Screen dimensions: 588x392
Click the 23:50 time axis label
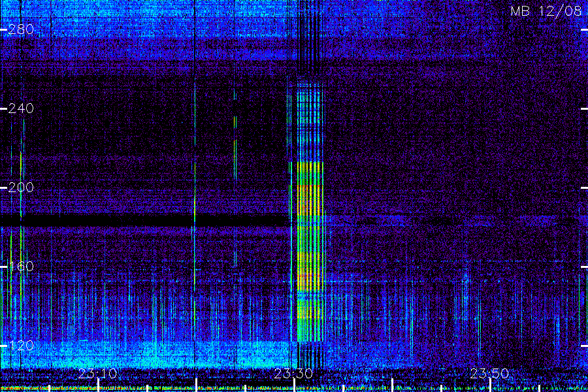point(489,374)
